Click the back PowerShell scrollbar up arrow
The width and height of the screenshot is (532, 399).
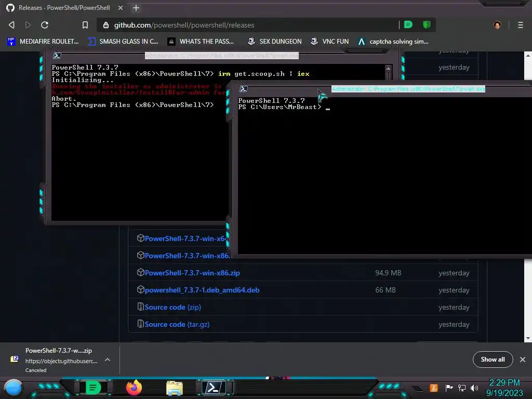tap(389, 69)
